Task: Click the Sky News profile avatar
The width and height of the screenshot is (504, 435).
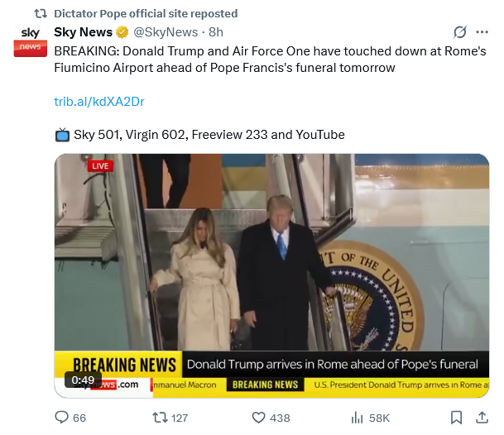Action: tap(30, 41)
